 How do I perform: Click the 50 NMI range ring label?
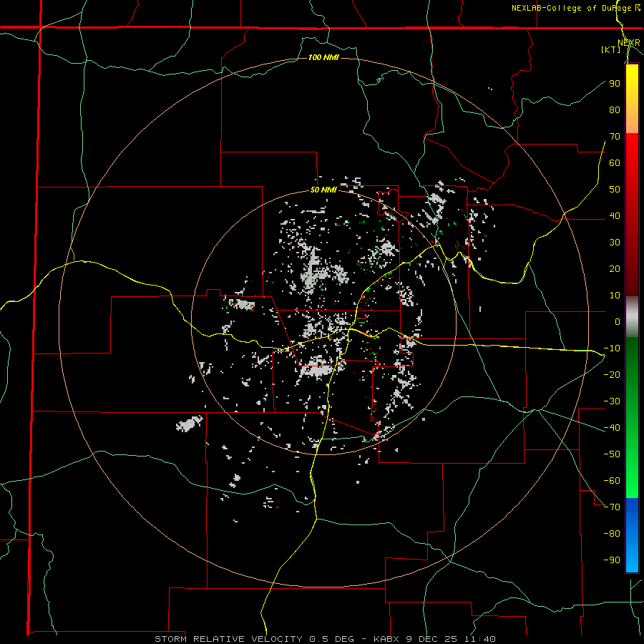click(x=323, y=190)
